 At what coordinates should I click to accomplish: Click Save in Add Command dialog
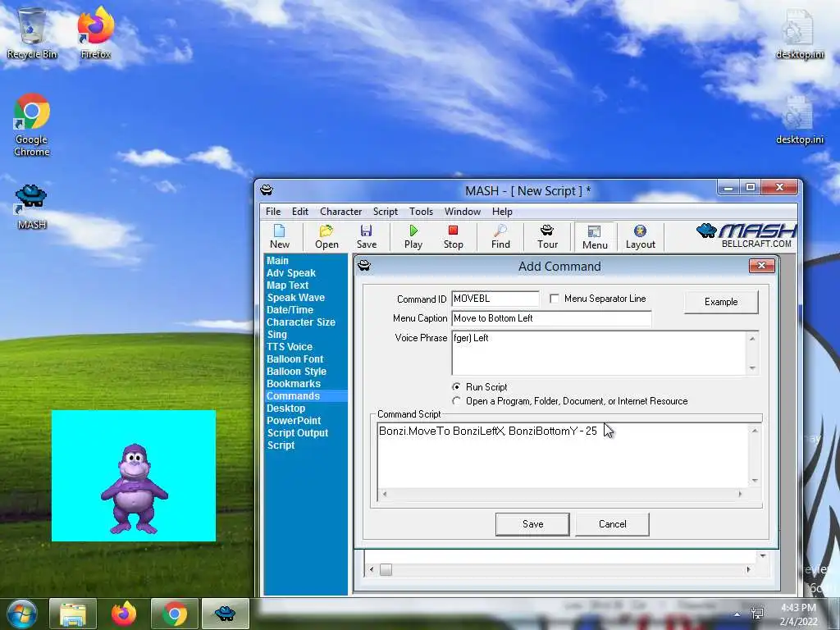532,524
